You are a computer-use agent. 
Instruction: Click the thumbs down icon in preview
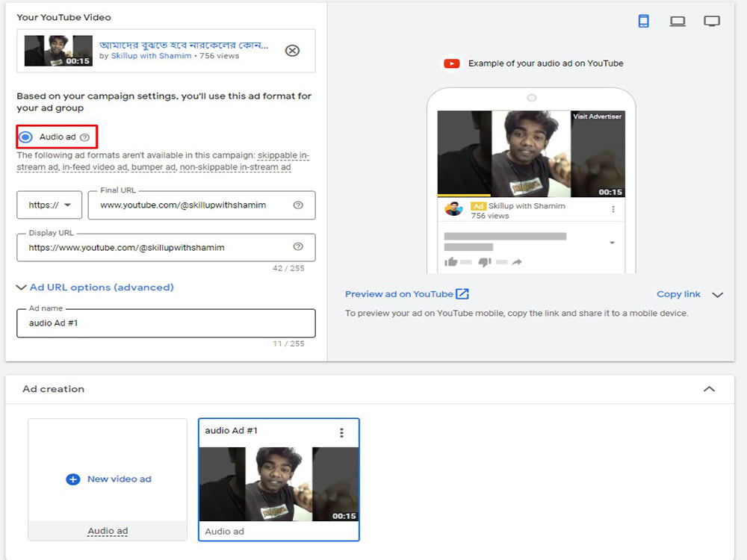click(485, 261)
